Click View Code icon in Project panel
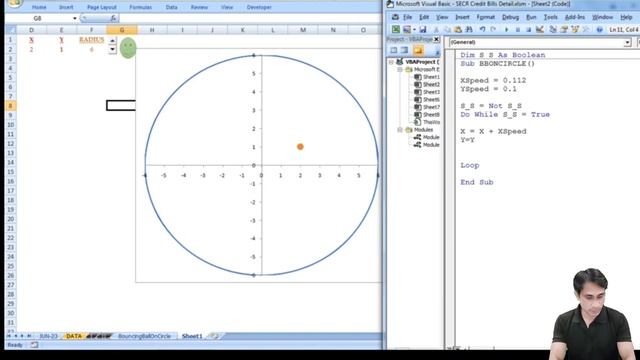Image resolution: width=640 pixels, height=360 pixels. 393,50
